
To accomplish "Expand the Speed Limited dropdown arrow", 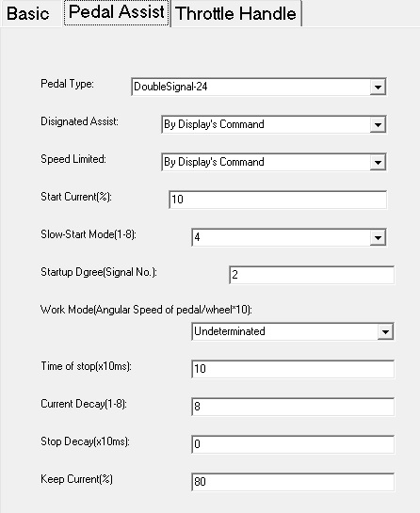I will click(378, 162).
